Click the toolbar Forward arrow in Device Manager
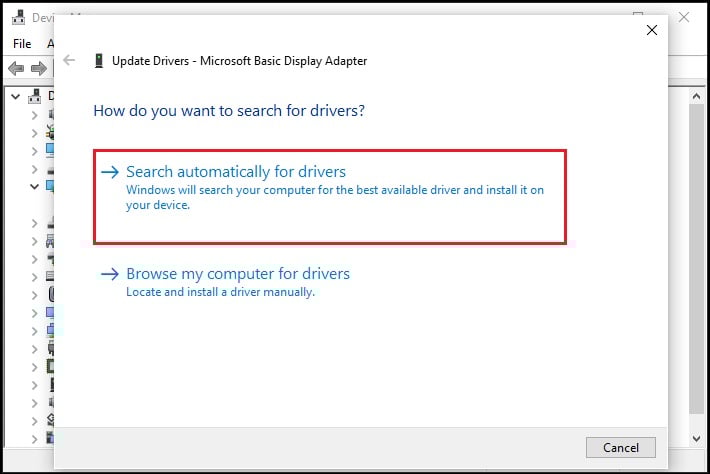Viewport: 710px width, 474px height. 39,69
